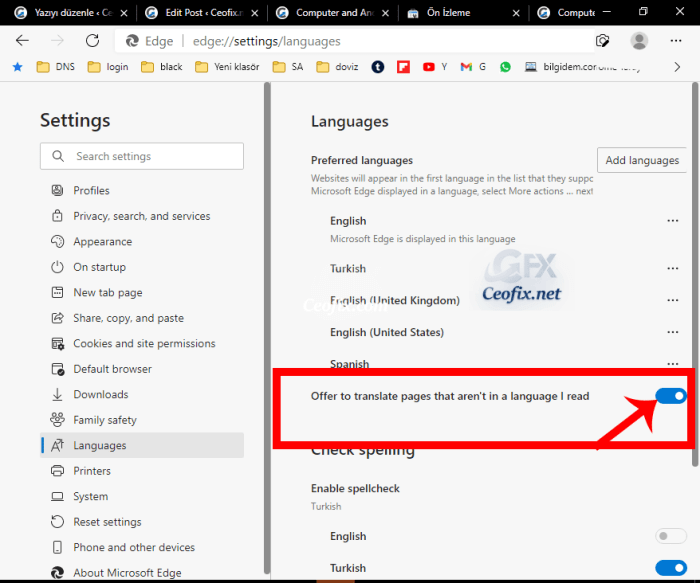Image resolution: width=700 pixels, height=583 pixels.
Task: Open Downloads settings
Action: [142, 395]
